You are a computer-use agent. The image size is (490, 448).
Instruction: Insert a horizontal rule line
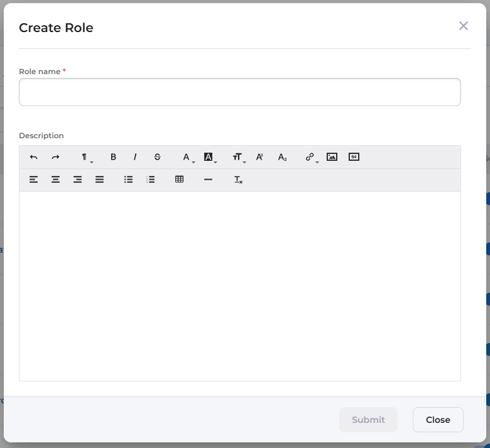pyautogui.click(x=209, y=180)
